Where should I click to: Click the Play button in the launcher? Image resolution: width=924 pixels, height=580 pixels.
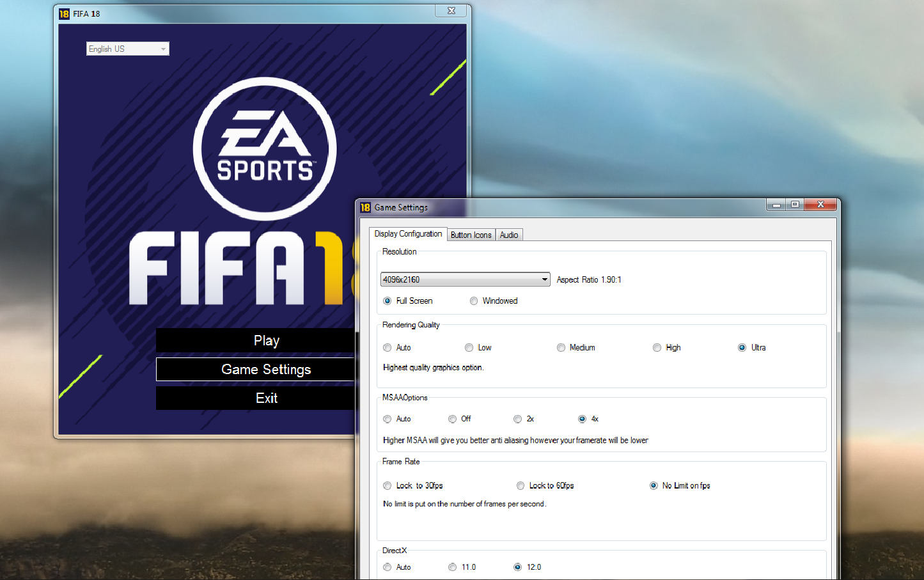[x=256, y=340]
